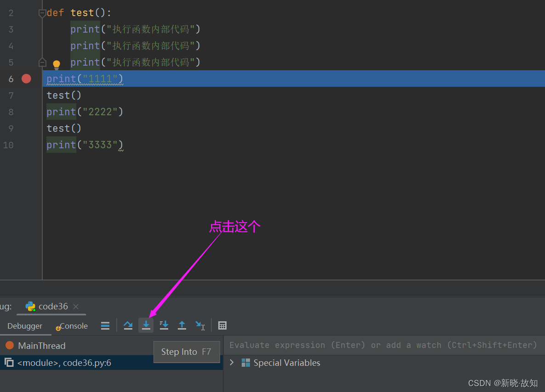Screen dimensions: 545x392
Task: Expand the Special Variables entry
Action: tap(232, 363)
